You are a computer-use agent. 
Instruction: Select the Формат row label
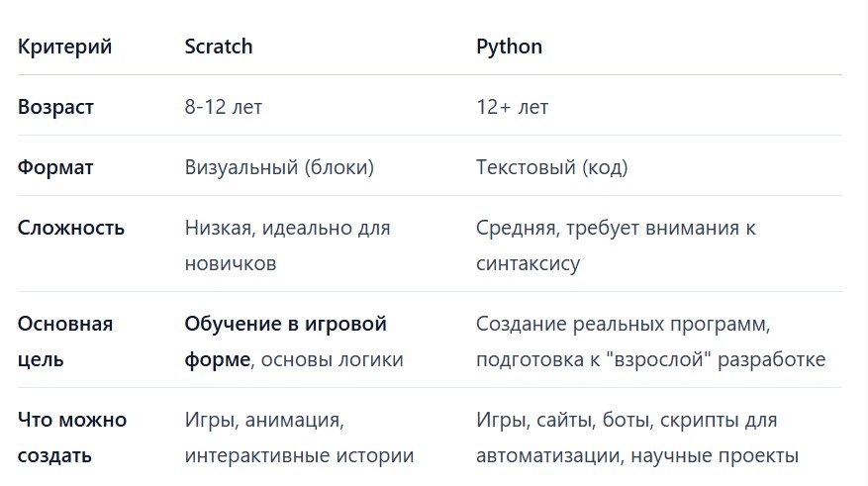(55, 167)
